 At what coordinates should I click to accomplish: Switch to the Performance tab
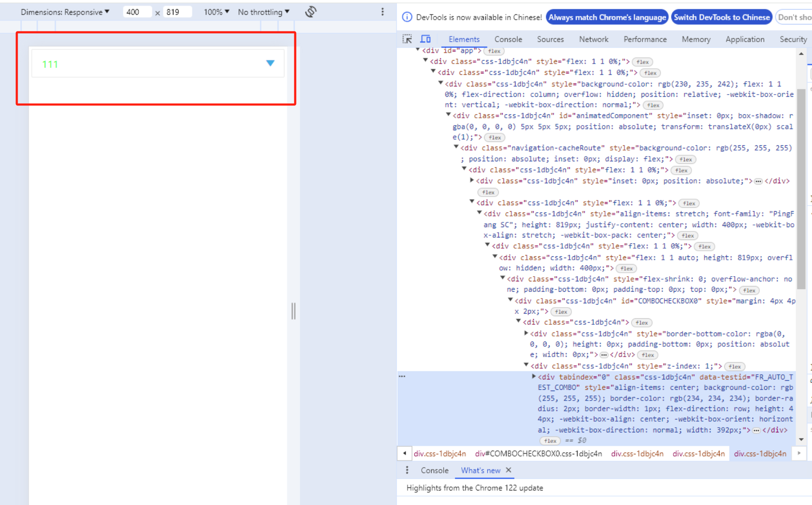[x=645, y=39]
